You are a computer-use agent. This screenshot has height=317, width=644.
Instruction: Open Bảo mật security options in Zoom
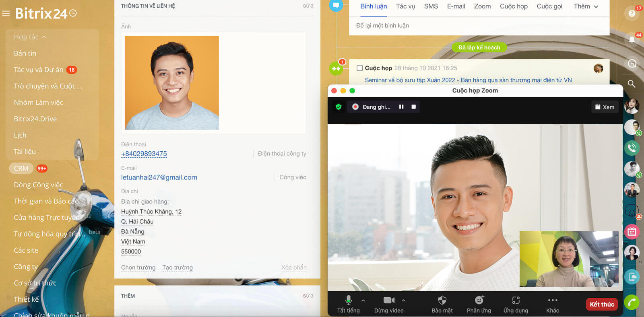click(442, 304)
